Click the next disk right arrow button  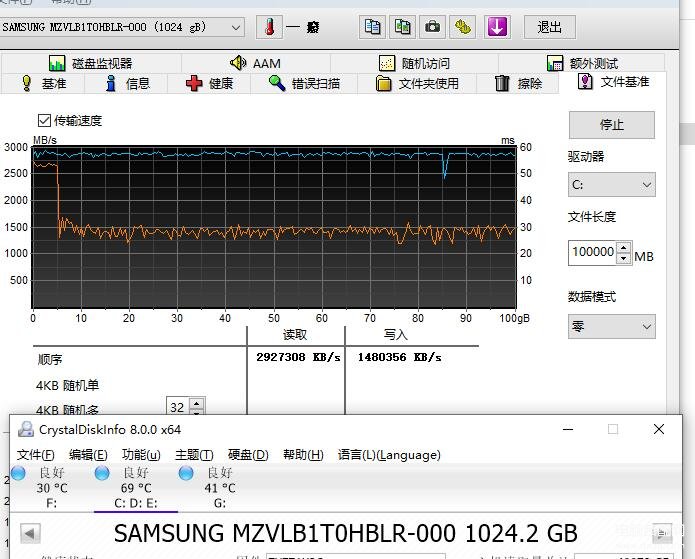tap(662, 533)
